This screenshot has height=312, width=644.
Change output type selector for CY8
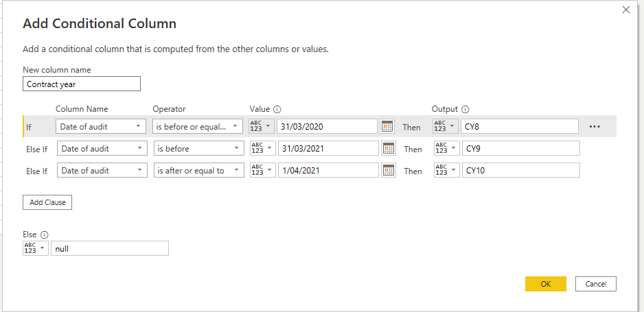pyautogui.click(x=445, y=127)
